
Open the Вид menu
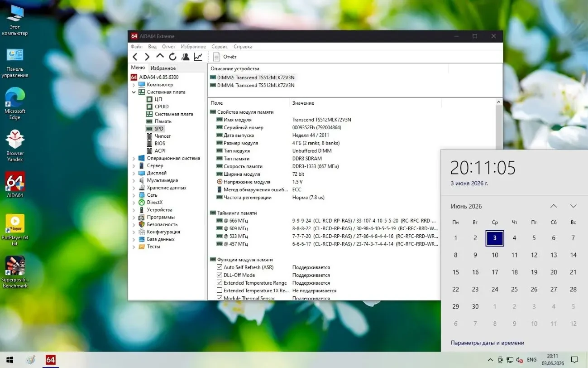[153, 47]
